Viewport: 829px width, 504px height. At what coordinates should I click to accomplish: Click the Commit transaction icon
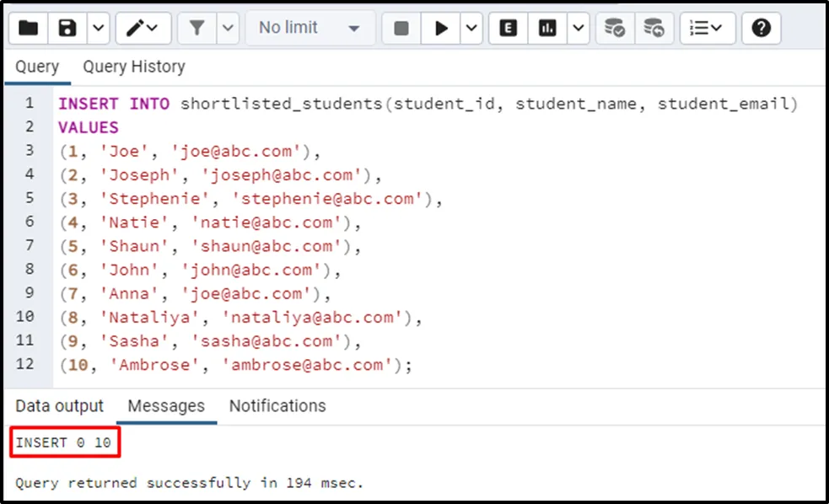[615, 28]
